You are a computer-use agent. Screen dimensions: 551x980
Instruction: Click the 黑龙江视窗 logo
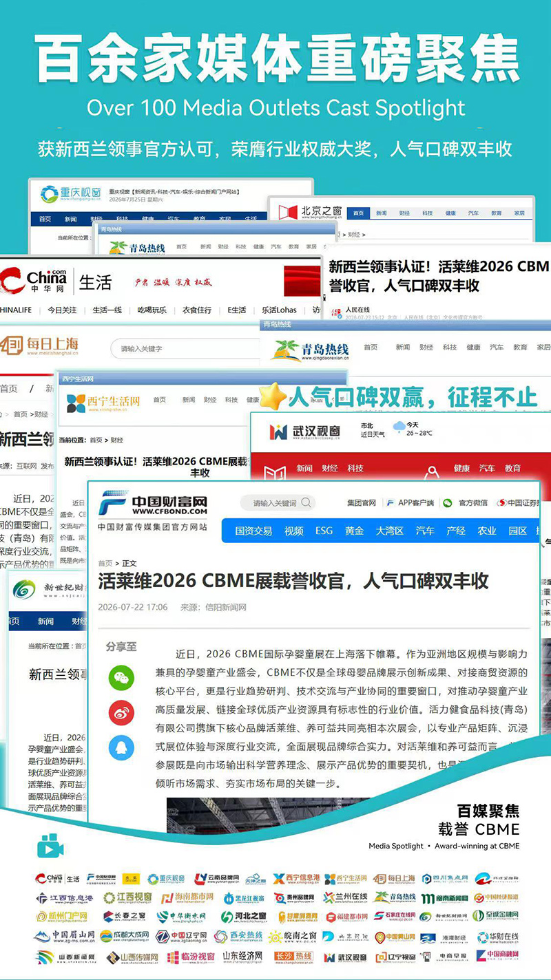243,898
